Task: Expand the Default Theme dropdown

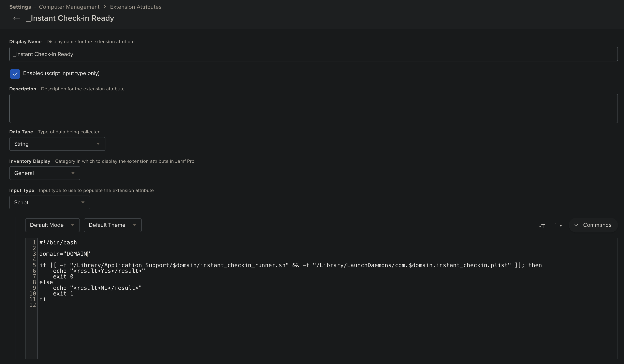Action: [x=113, y=225]
